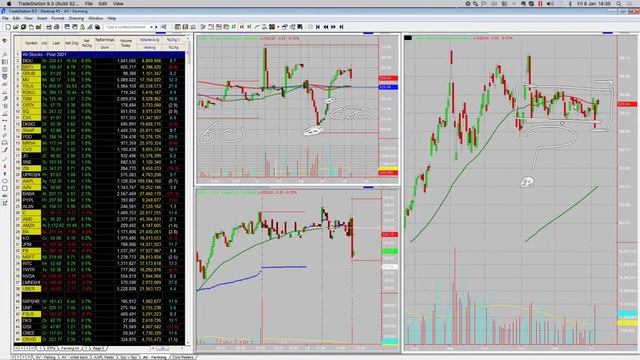Screen dimensions: 640x360
Task: Click the fast-forward double-arrow toolbar button
Action: coord(333,27)
